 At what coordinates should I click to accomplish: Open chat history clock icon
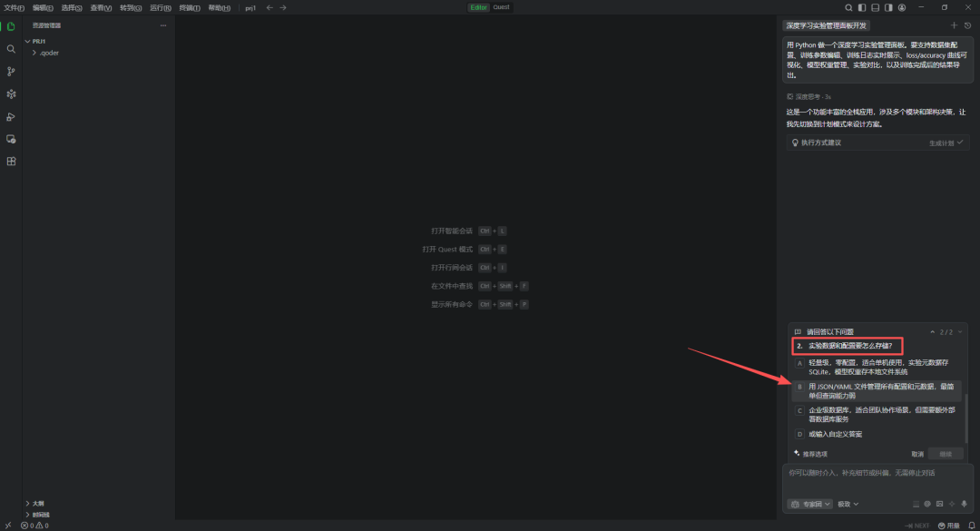(x=967, y=25)
